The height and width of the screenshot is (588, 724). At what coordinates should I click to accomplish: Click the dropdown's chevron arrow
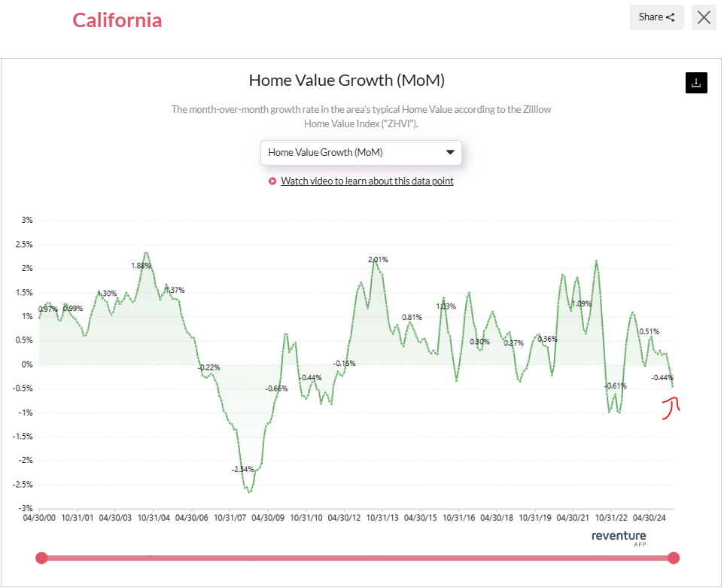pos(450,152)
